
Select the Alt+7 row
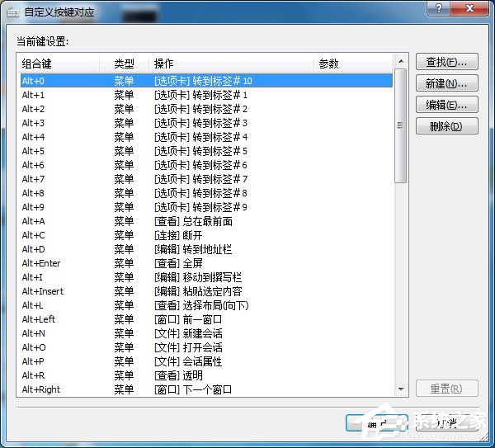coord(206,179)
